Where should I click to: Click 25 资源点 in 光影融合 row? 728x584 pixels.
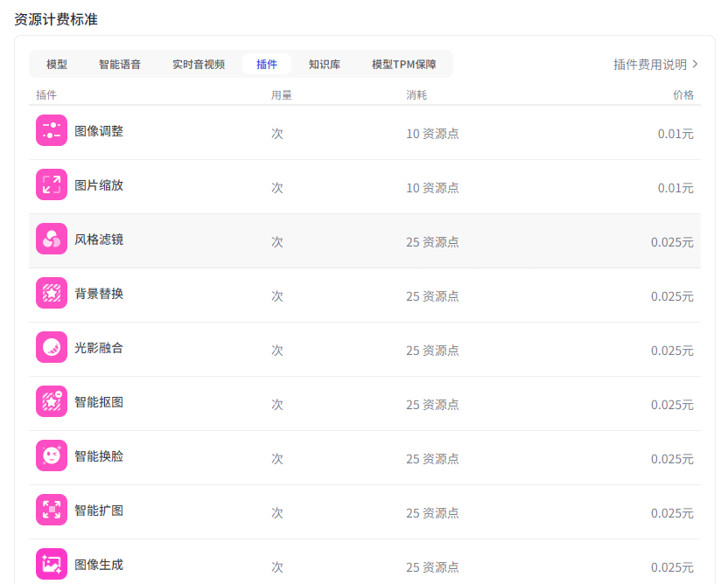point(432,351)
